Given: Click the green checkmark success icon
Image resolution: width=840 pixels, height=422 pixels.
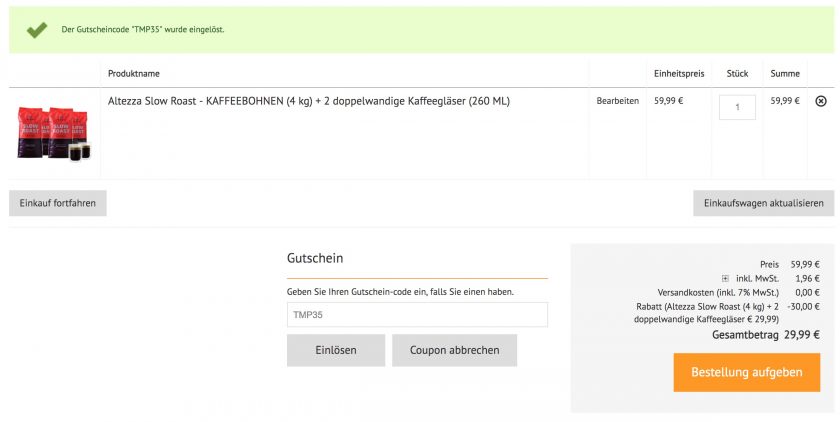Looking at the screenshot, I should (x=37, y=30).
